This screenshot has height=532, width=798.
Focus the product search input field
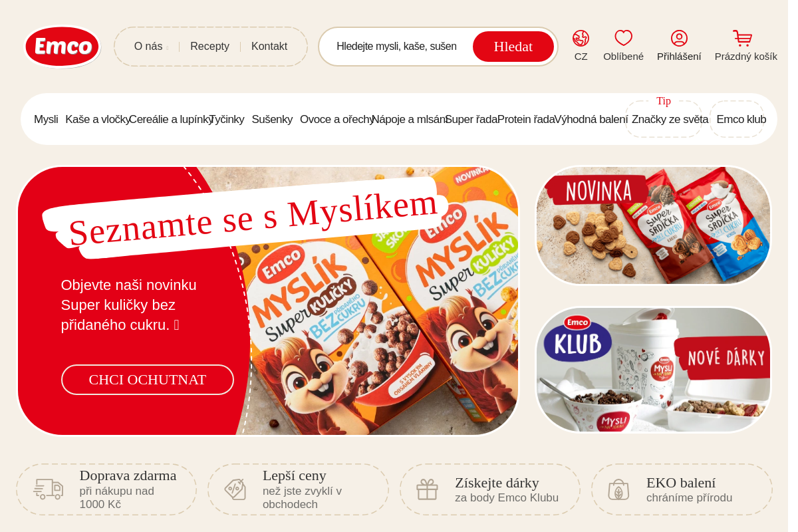click(396, 47)
